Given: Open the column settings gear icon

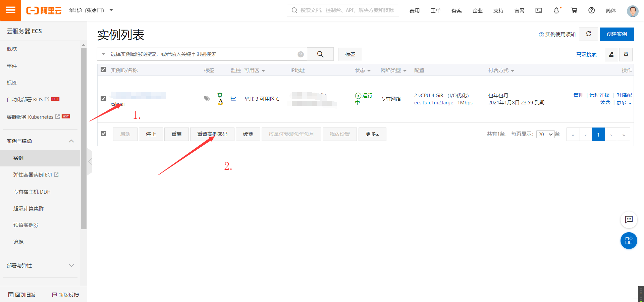Looking at the screenshot, I should (x=626, y=54).
